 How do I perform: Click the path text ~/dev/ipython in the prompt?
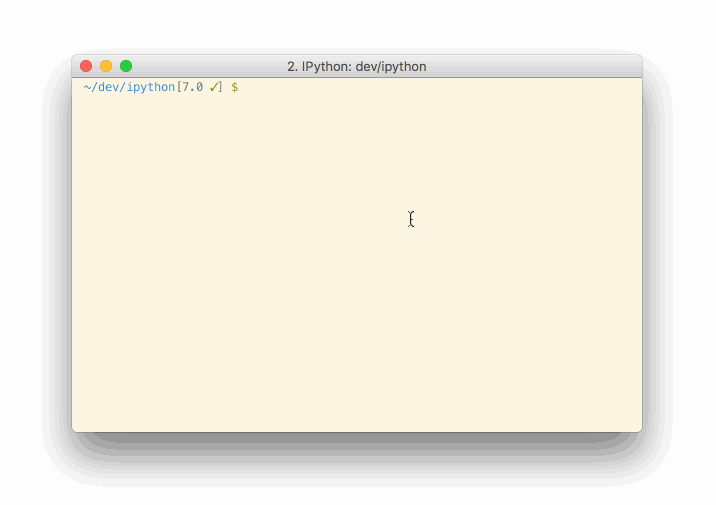click(129, 87)
